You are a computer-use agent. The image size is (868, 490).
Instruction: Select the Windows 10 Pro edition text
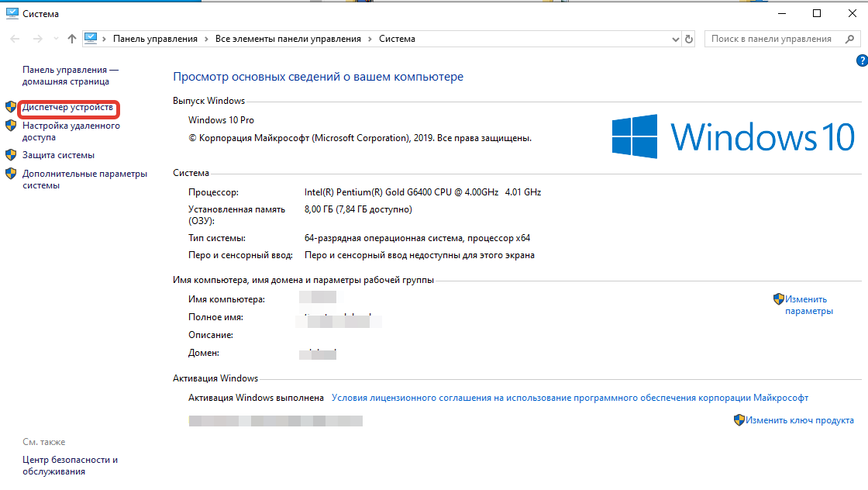[221, 120]
